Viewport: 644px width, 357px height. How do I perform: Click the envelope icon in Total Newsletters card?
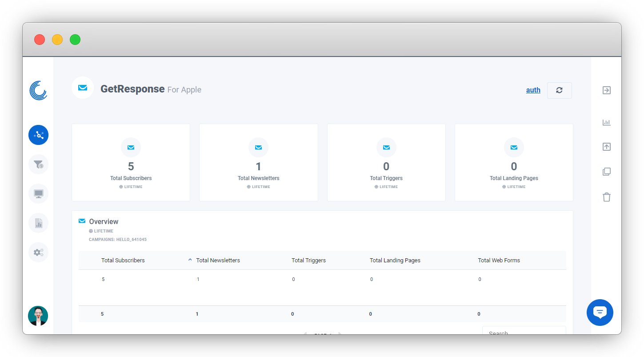click(258, 147)
